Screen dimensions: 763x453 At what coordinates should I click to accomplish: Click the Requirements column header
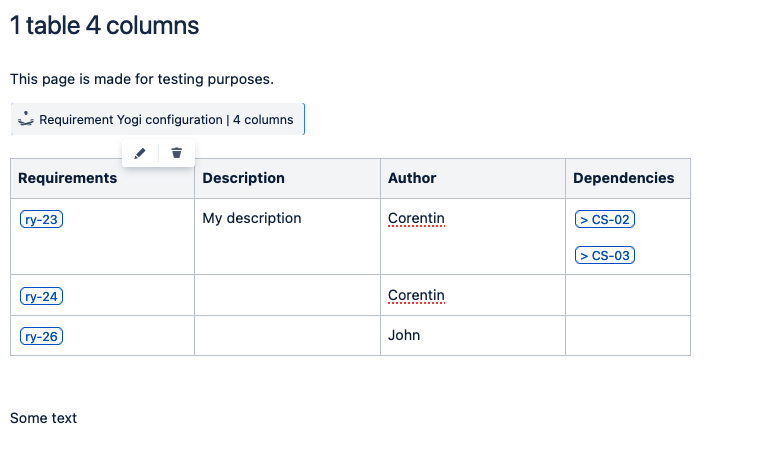[x=68, y=178]
